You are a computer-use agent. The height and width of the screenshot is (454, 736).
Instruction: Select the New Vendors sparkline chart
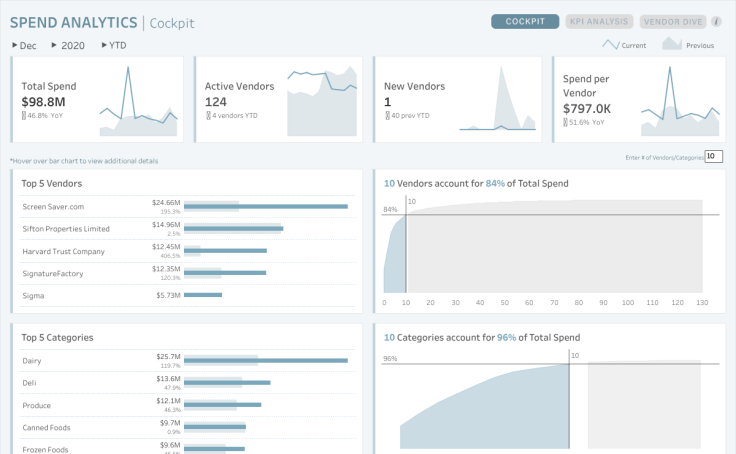504,103
